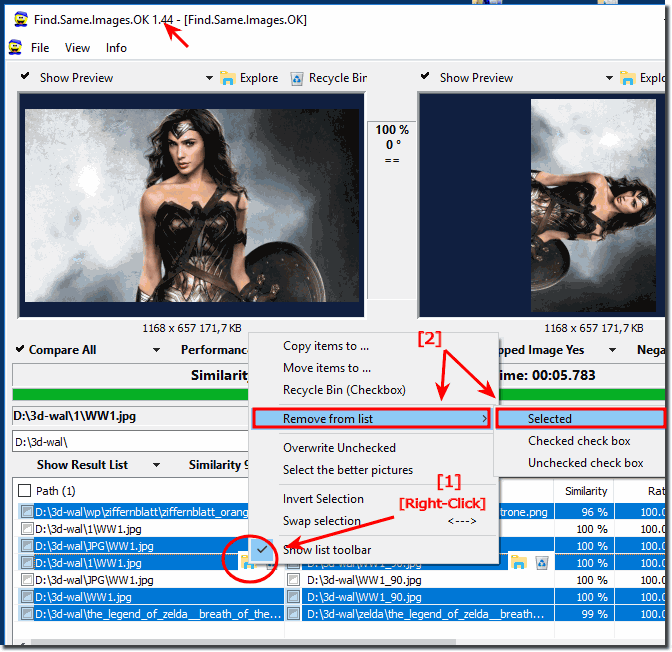The width and height of the screenshot is (672, 652).
Task: Choose Unchecked check box in submenu
Action: (585, 463)
